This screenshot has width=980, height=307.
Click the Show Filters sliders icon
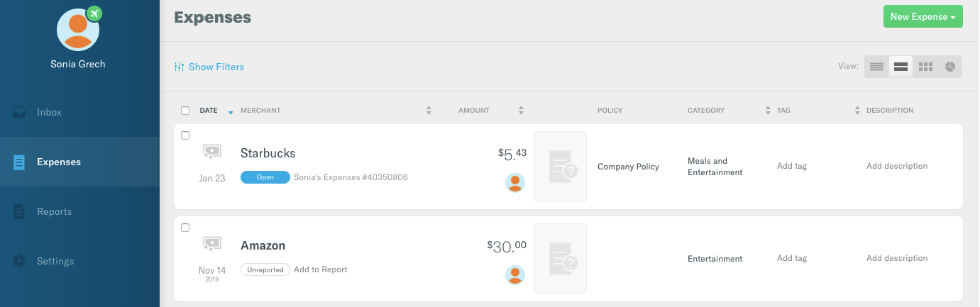tap(179, 67)
